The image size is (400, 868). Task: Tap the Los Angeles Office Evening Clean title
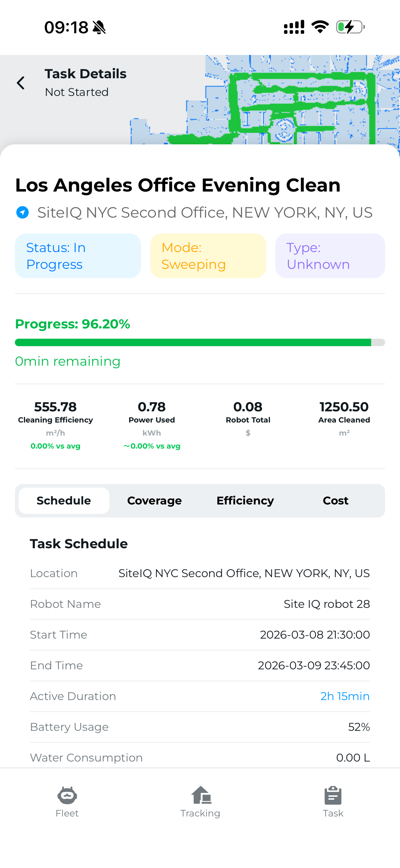tap(178, 185)
